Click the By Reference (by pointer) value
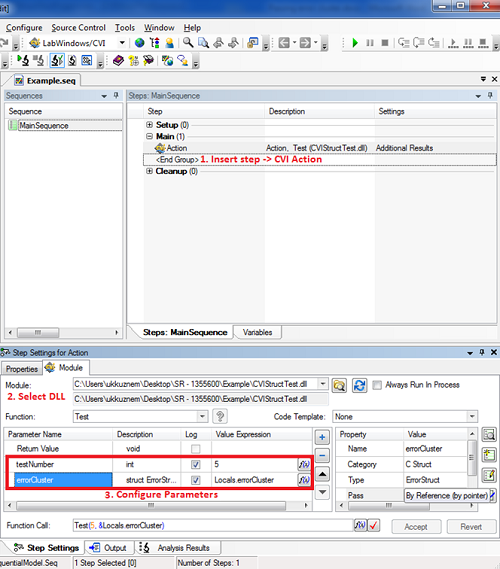This screenshot has width=500, height=569. pyautogui.click(x=447, y=495)
